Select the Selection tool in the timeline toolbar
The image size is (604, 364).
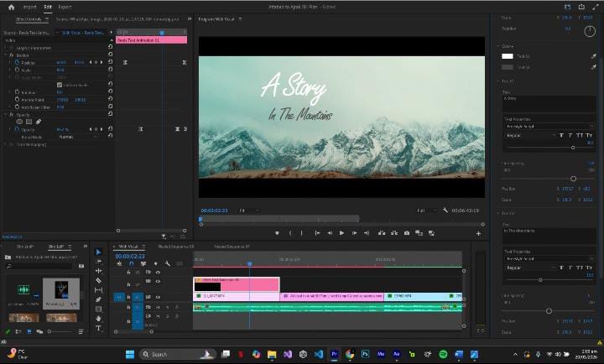98,252
